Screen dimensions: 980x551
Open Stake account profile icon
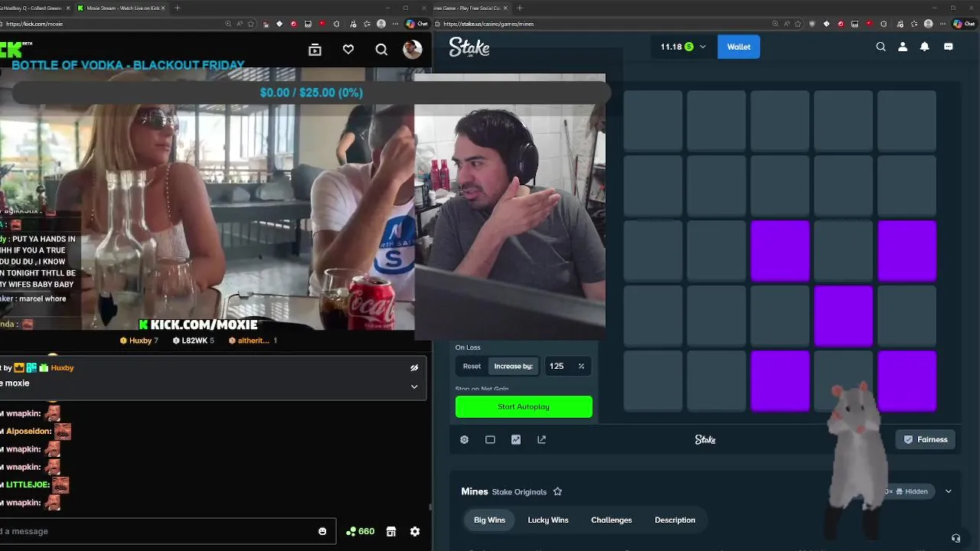[x=903, y=47]
